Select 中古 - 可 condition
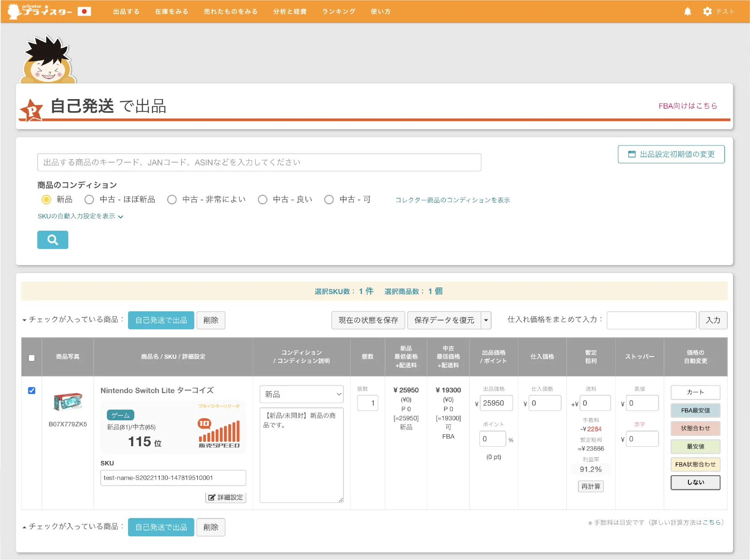750x560 pixels. 329,199
